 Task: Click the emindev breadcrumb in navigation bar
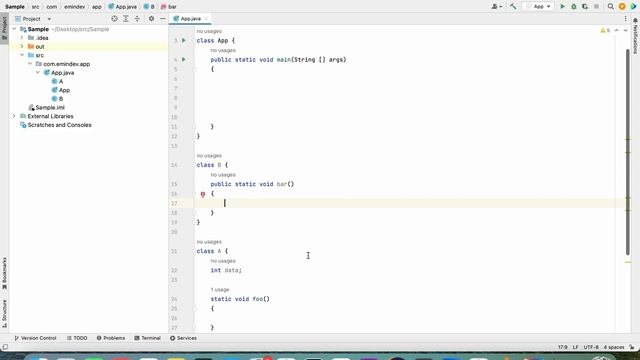(74, 7)
